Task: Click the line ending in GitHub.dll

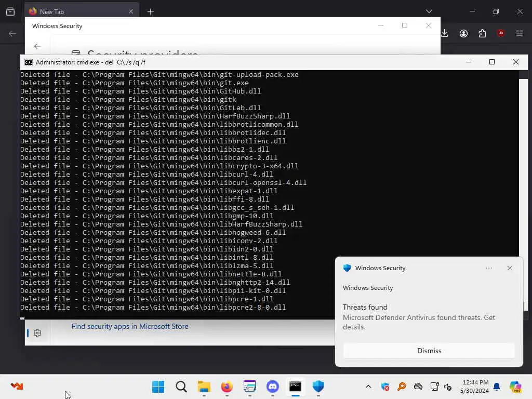Action: (140, 91)
